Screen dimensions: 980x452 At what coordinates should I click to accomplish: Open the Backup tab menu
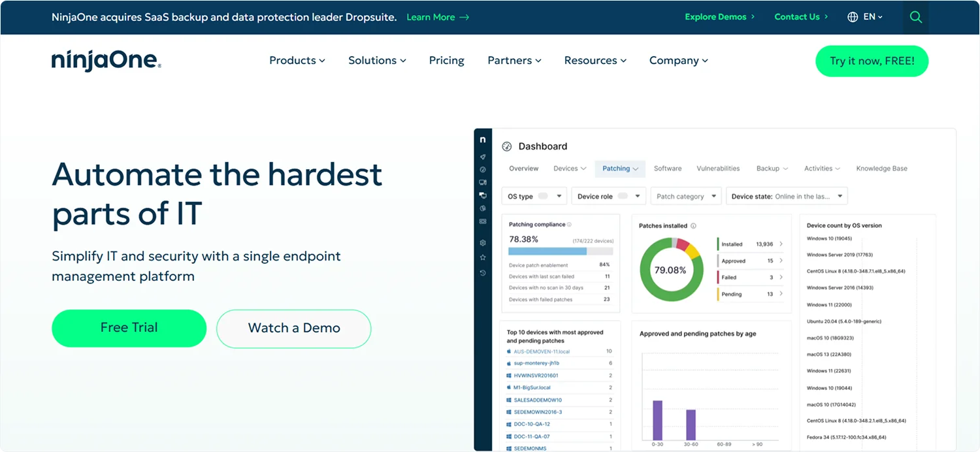coord(772,169)
